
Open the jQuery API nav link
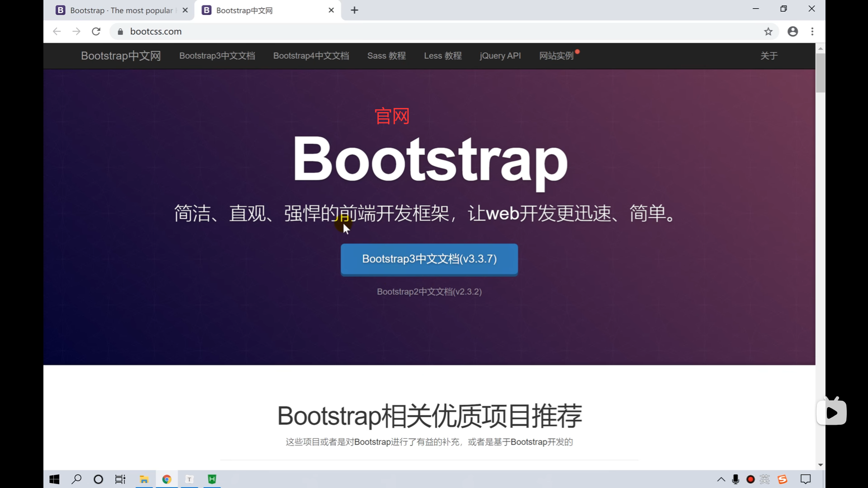[x=500, y=56]
